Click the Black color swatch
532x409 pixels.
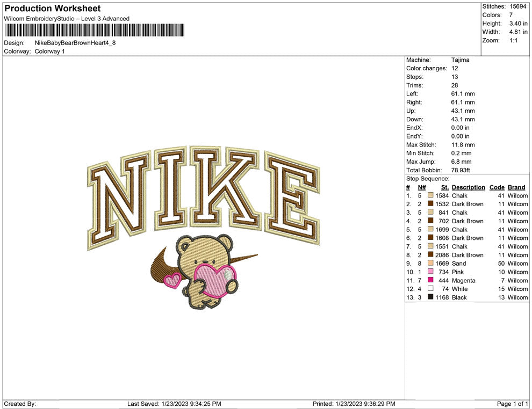(430, 297)
